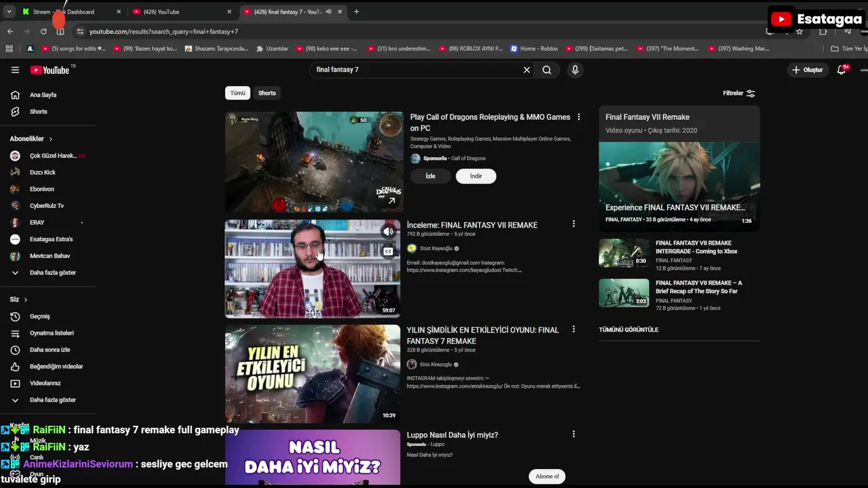Image resolution: width=868 pixels, height=488 pixels.
Task: Click the Abone ol subscribe button
Action: pos(547,476)
